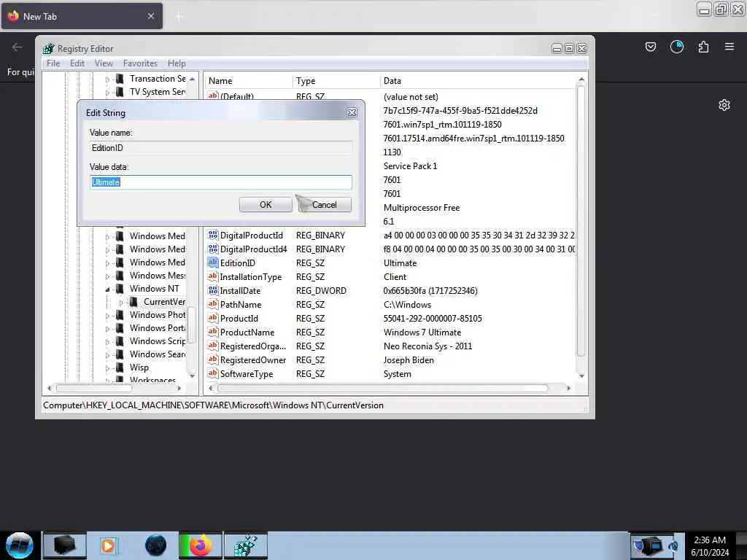Viewport: 747px width, 560px height.
Task: Open Firefox settings gear on New Tab page
Action: [x=724, y=105]
